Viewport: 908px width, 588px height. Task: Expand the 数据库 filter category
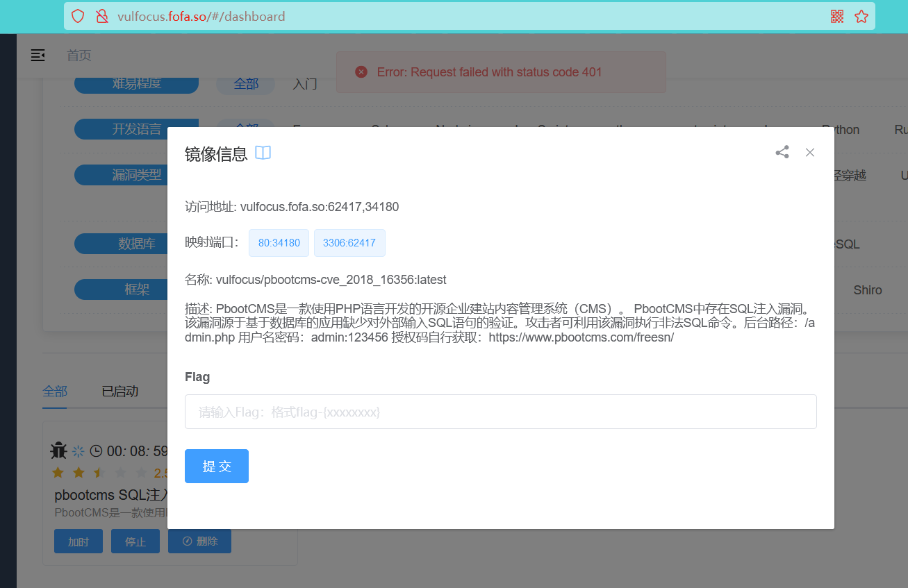[x=136, y=244]
